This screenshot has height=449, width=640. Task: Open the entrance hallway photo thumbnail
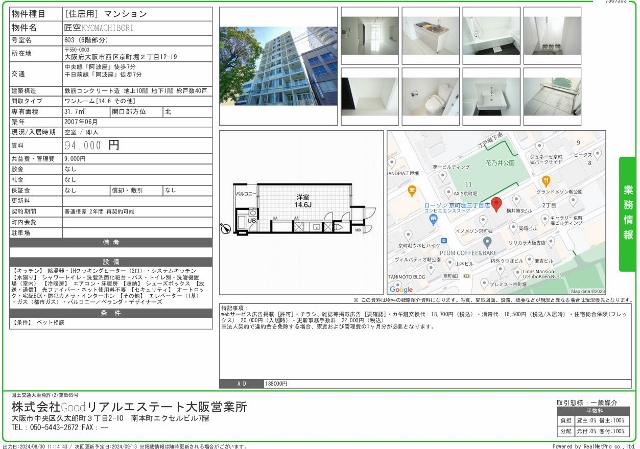[x=552, y=36]
